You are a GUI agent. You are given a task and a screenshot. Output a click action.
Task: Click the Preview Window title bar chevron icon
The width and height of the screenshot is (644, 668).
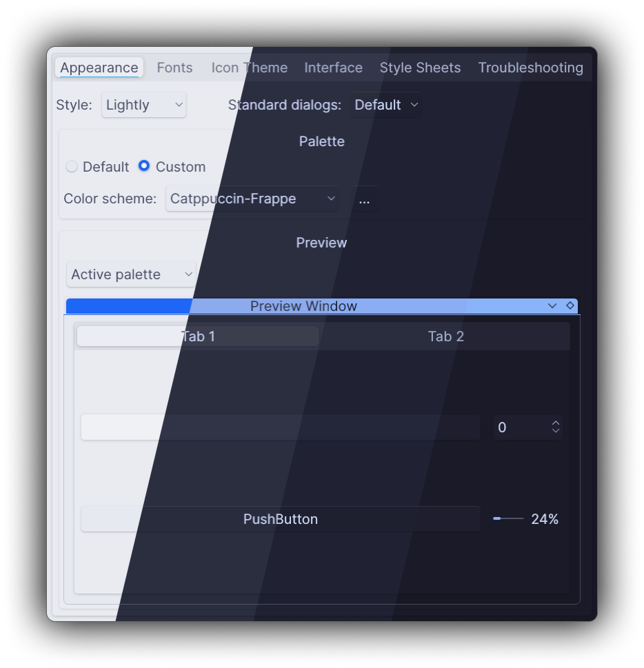pos(552,306)
